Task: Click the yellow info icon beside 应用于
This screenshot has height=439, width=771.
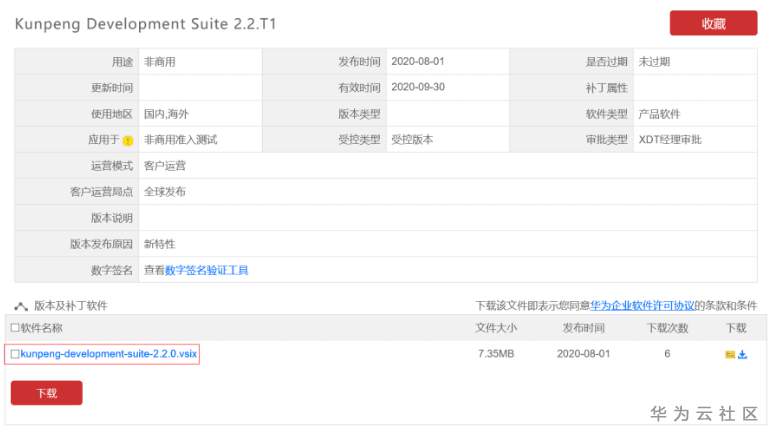Action: (x=128, y=140)
